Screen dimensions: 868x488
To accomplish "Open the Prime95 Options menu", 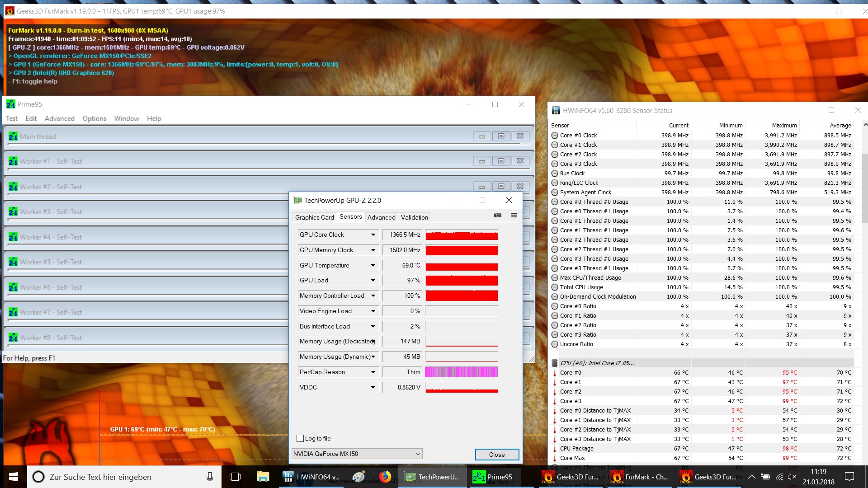I will click(94, 118).
